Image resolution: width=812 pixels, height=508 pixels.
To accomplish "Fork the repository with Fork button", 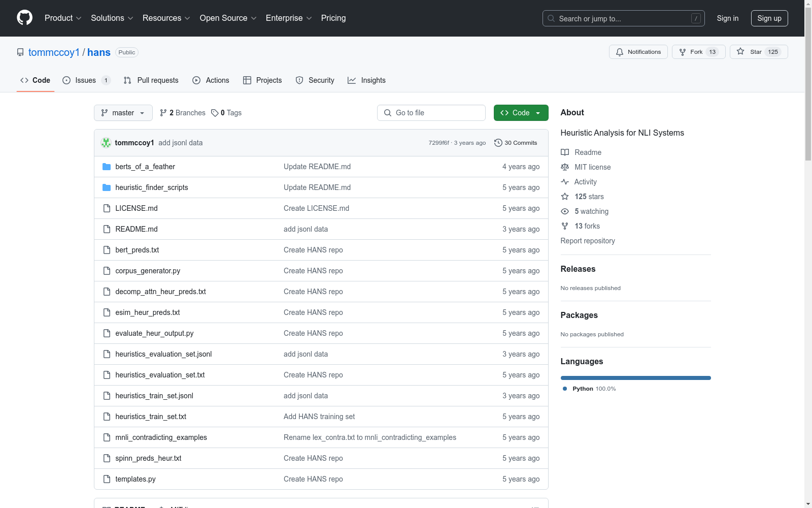I will 699,52.
